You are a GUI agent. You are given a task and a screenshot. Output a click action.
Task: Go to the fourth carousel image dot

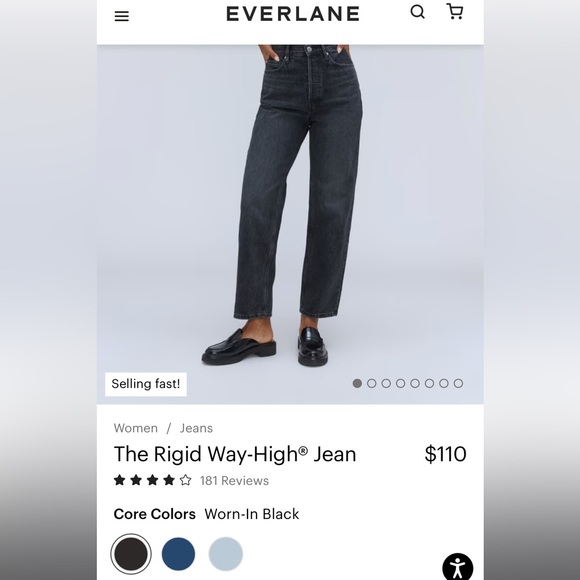400,384
